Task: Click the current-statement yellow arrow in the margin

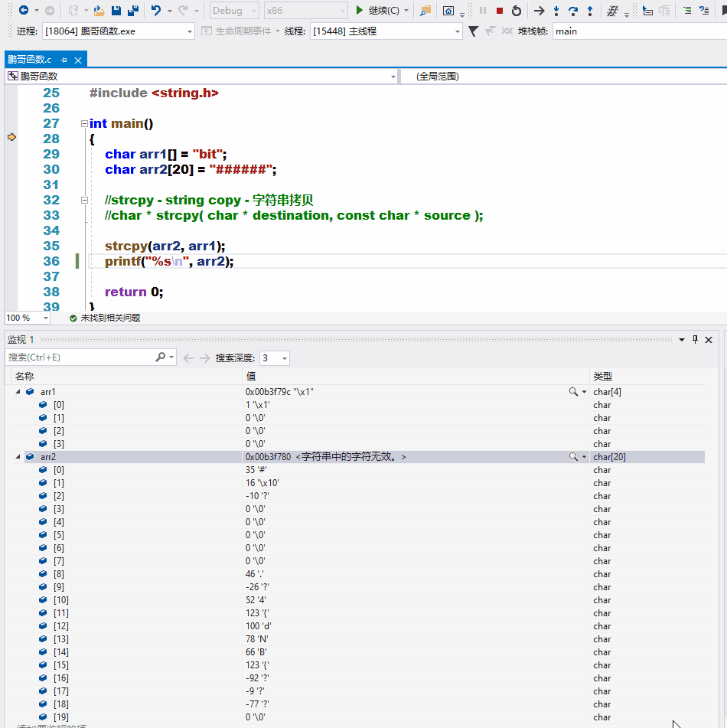Action: click(x=11, y=137)
